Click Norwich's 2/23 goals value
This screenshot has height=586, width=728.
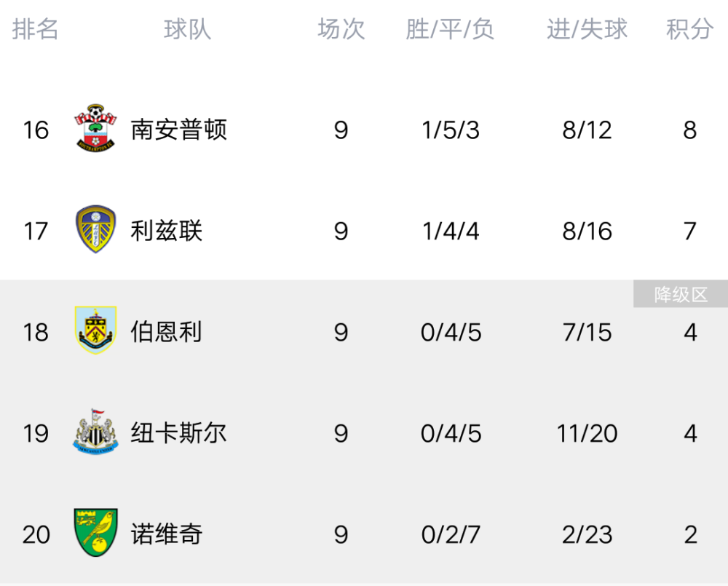[587, 534]
